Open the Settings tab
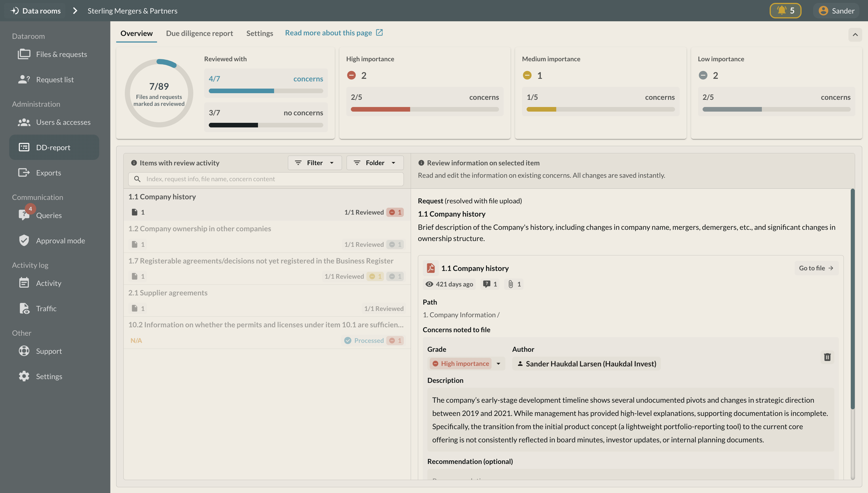Viewport: 868px width, 493px height. tap(260, 33)
